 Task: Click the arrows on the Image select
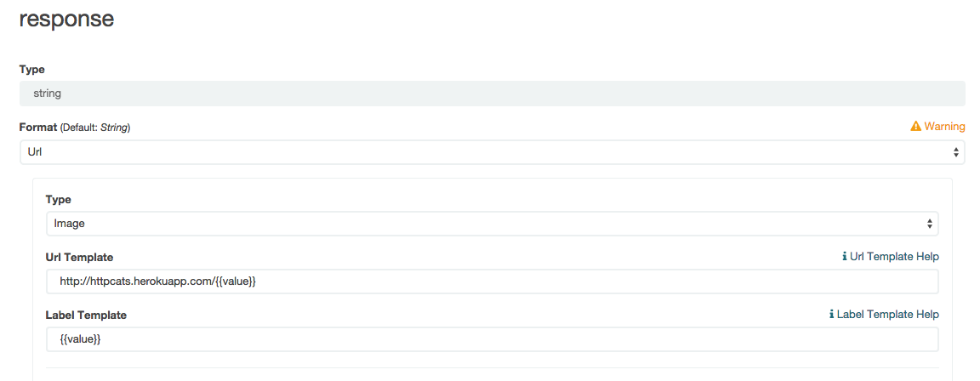point(930,224)
